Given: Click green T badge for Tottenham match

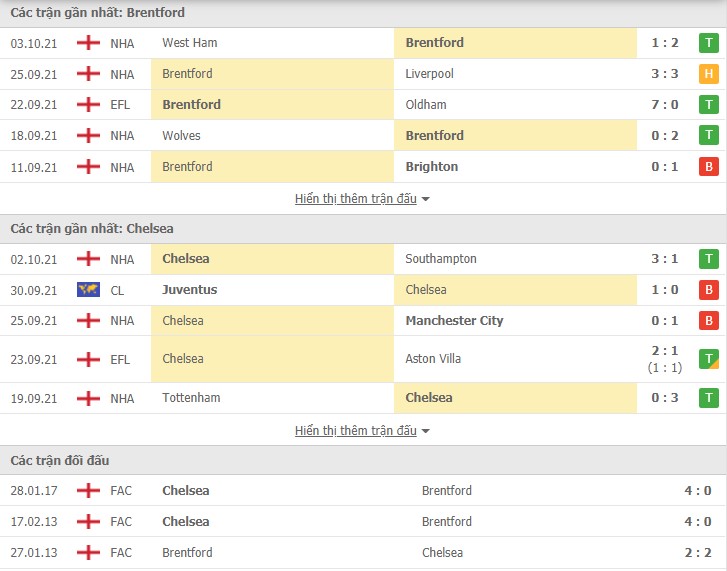Looking at the screenshot, I should 708,398.
